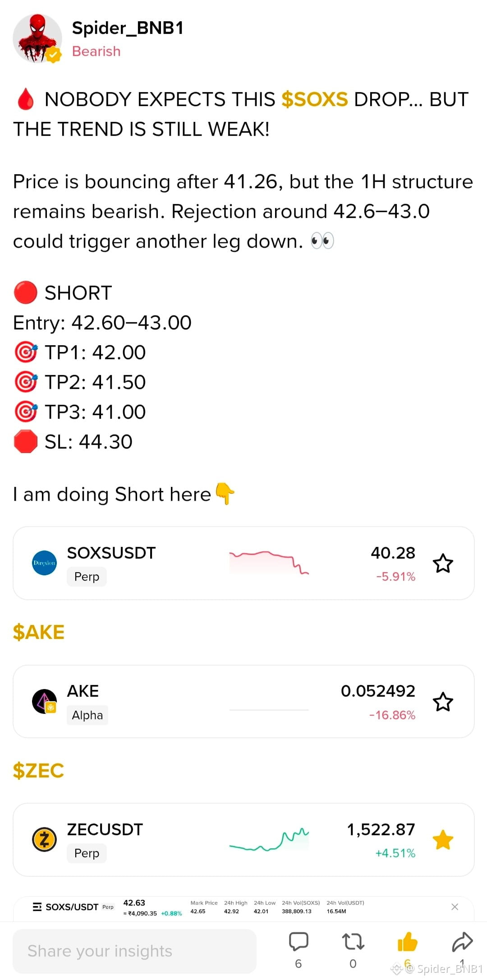
Task: Favorite the AKE Alpha token star
Action: [443, 702]
